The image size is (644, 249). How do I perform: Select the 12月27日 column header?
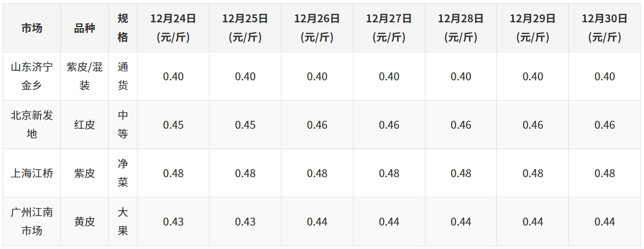click(x=389, y=28)
